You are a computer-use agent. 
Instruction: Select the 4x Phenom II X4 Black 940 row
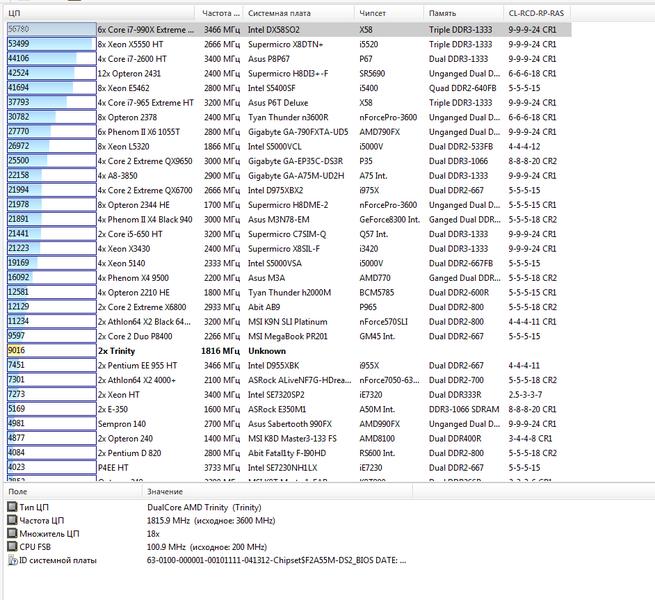289,220
